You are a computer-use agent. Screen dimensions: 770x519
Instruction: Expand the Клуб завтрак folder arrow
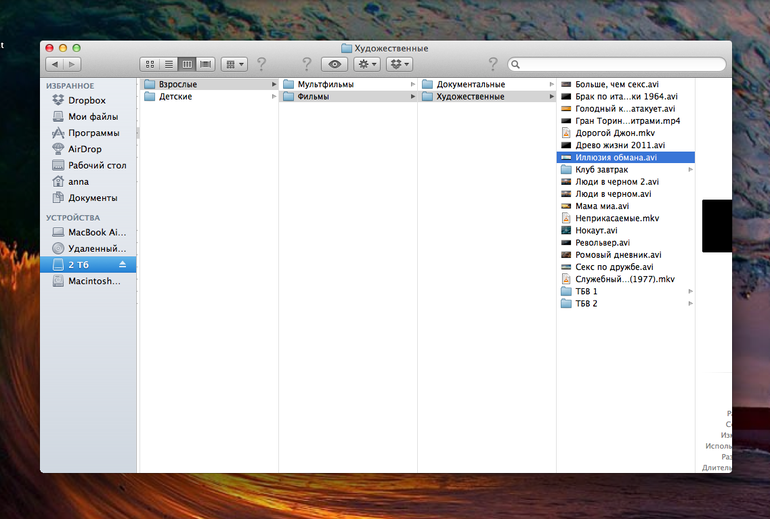tap(690, 170)
